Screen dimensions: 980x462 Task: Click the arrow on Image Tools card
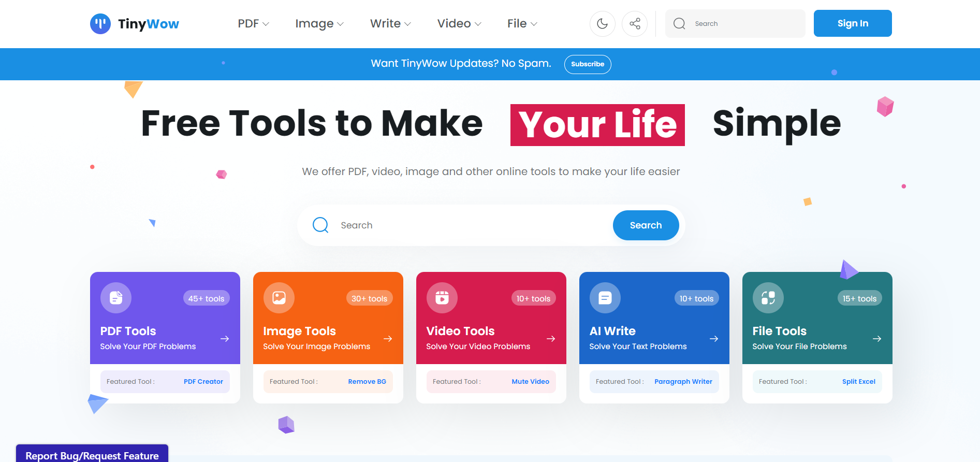pos(388,339)
